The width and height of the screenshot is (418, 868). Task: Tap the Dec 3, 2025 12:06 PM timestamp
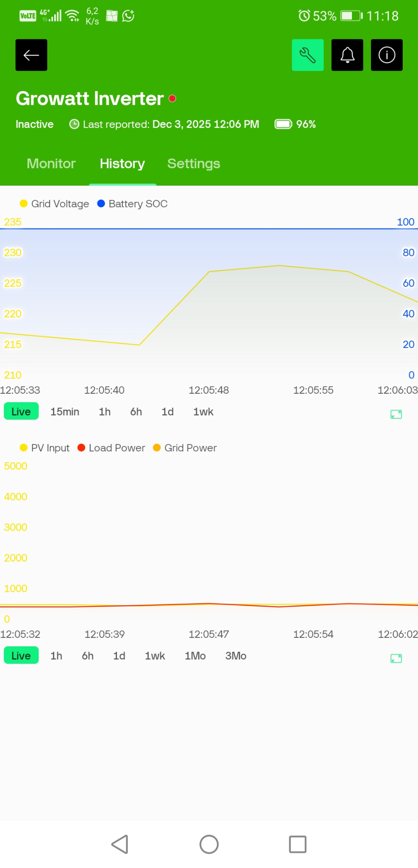pyautogui.click(x=206, y=124)
